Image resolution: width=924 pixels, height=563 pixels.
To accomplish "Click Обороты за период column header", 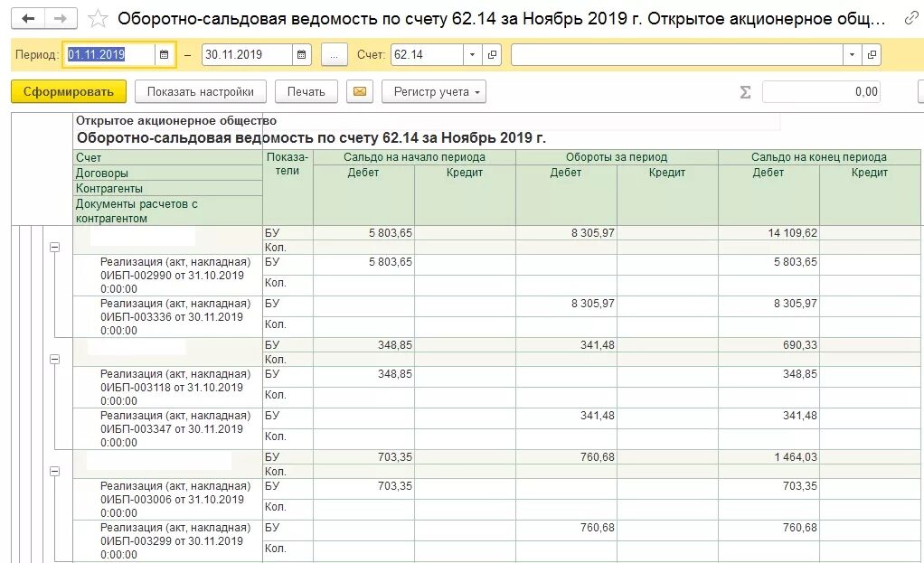I will [x=617, y=157].
